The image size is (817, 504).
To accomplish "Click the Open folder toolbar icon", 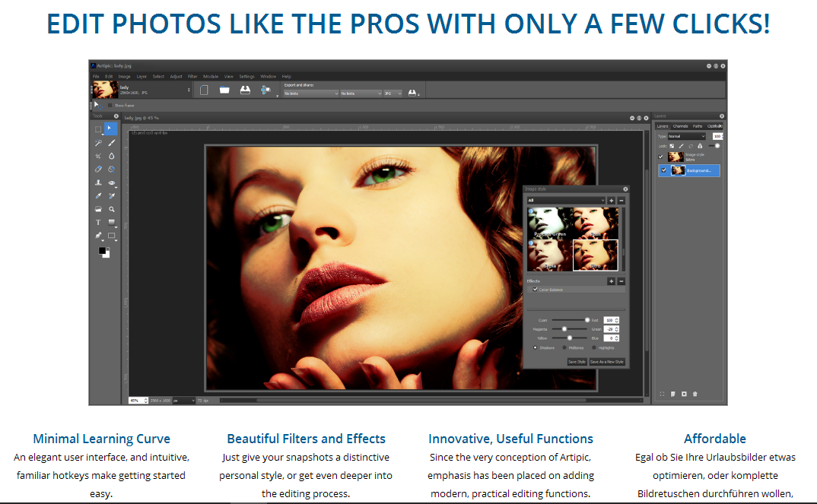I will (x=224, y=90).
